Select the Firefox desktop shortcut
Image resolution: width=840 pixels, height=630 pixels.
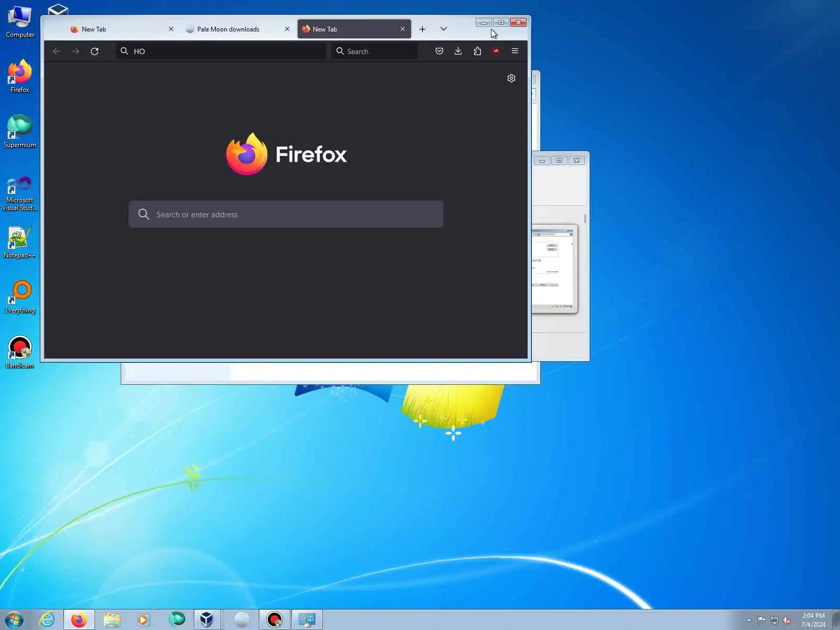pyautogui.click(x=20, y=77)
